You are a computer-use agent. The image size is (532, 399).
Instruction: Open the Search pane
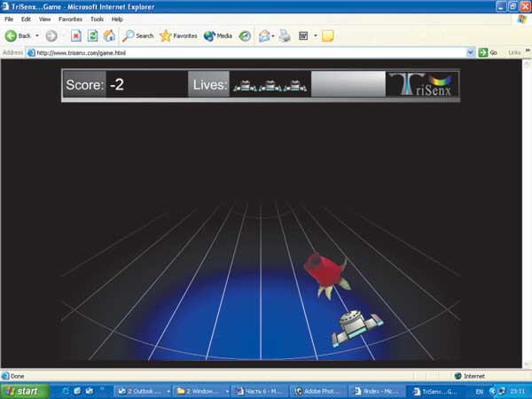pyautogui.click(x=138, y=36)
